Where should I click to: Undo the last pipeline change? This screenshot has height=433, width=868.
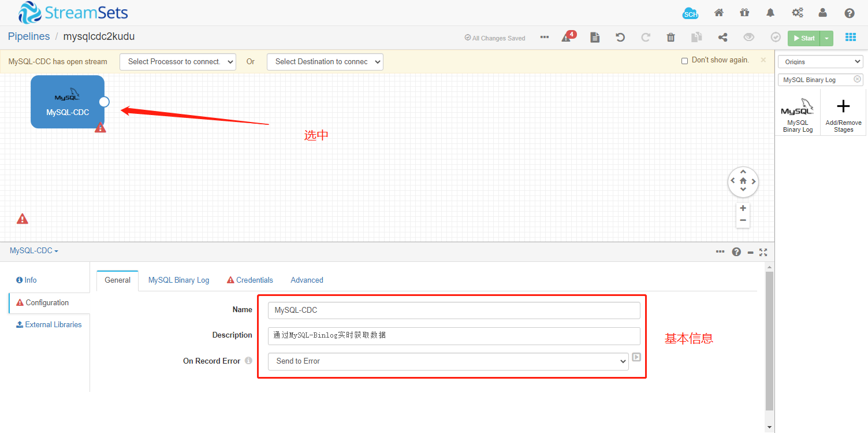tap(620, 38)
